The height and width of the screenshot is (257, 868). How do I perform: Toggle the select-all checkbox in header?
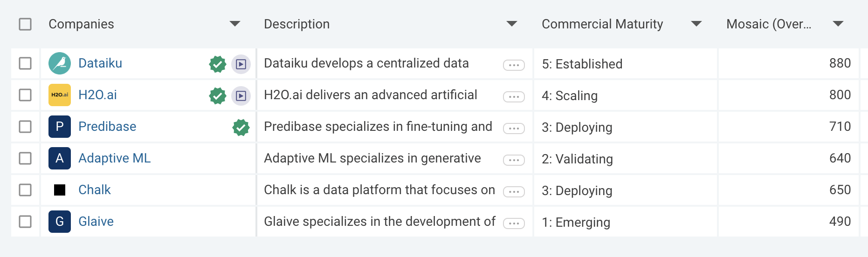(25, 24)
